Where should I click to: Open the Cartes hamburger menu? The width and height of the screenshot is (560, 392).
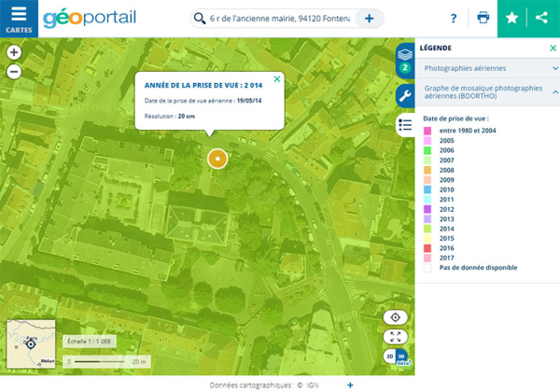point(19,18)
